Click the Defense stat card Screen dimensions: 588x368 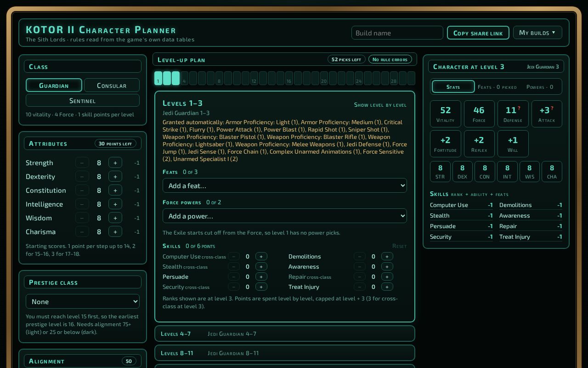513,114
